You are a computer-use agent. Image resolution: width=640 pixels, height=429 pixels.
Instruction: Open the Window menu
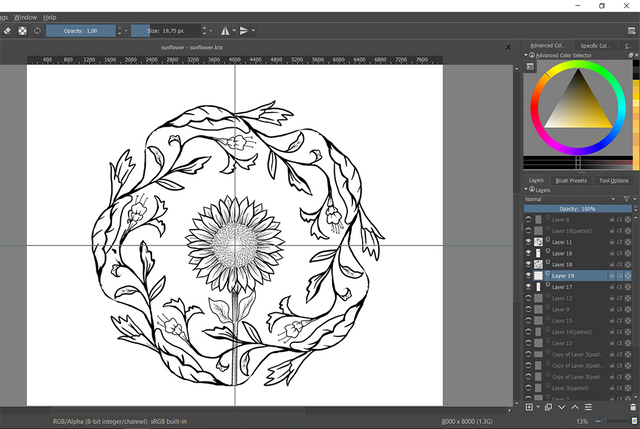[26, 17]
